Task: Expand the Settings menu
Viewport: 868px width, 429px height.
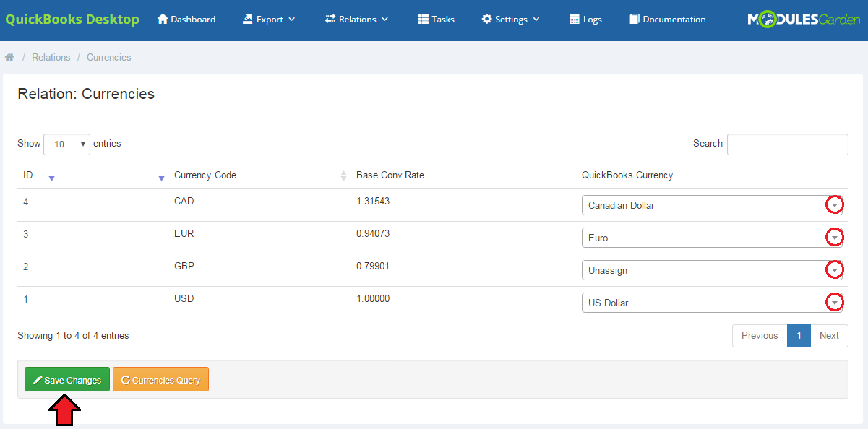Action: [x=510, y=19]
